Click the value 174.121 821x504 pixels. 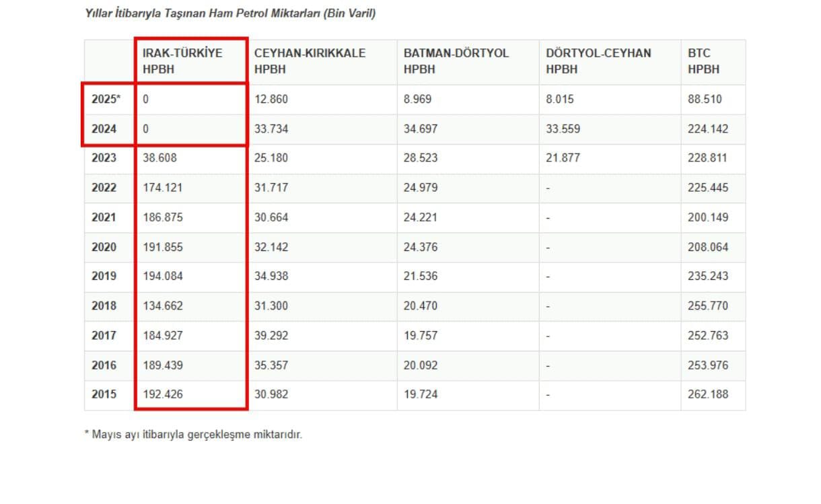point(162,188)
